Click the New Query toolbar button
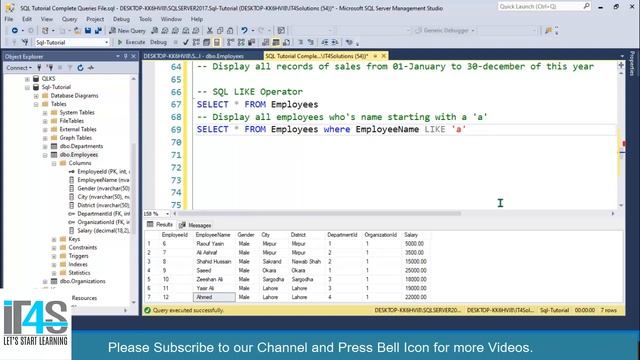This screenshot has height=360, width=640. (127, 31)
